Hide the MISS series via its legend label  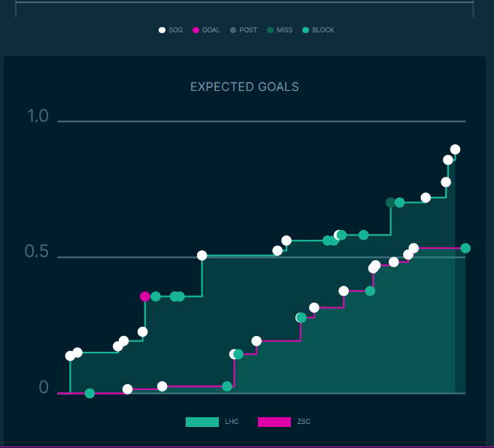click(x=284, y=30)
